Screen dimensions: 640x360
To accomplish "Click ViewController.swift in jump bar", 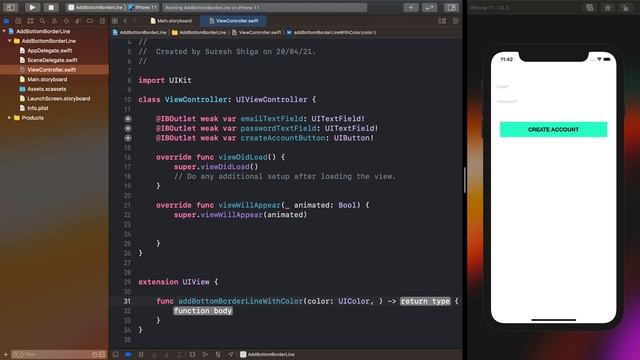I will coord(257,32).
